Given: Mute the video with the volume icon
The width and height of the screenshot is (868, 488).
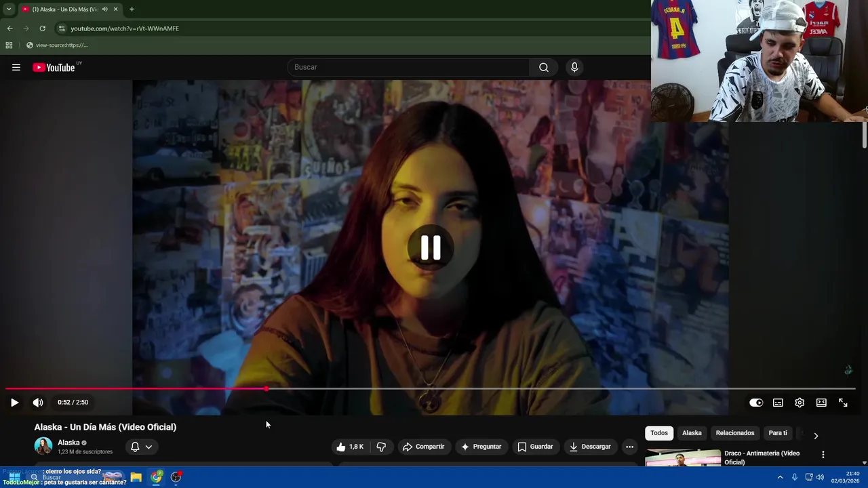Looking at the screenshot, I should (x=38, y=403).
